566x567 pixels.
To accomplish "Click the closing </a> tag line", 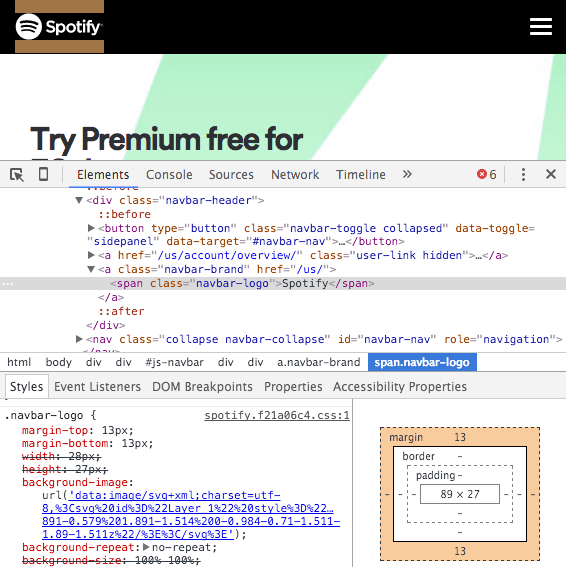I will (111, 297).
